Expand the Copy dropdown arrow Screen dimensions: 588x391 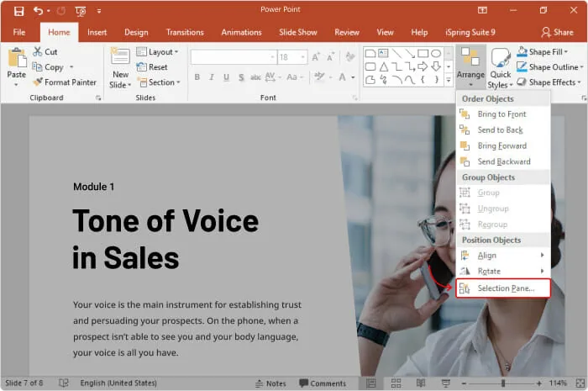pos(71,67)
